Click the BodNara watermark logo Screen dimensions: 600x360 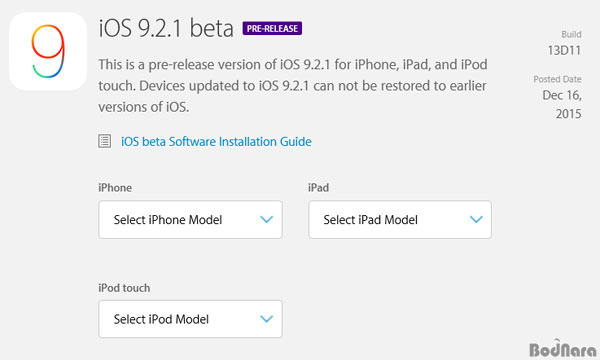pyautogui.click(x=562, y=349)
